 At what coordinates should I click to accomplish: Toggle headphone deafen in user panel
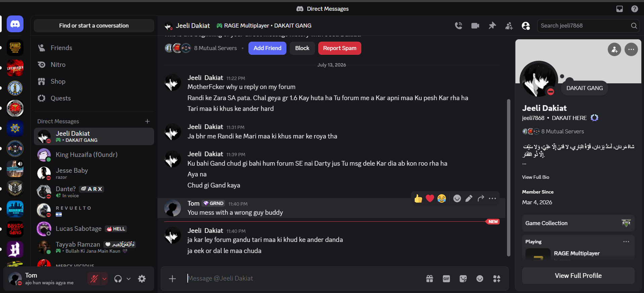click(x=118, y=279)
